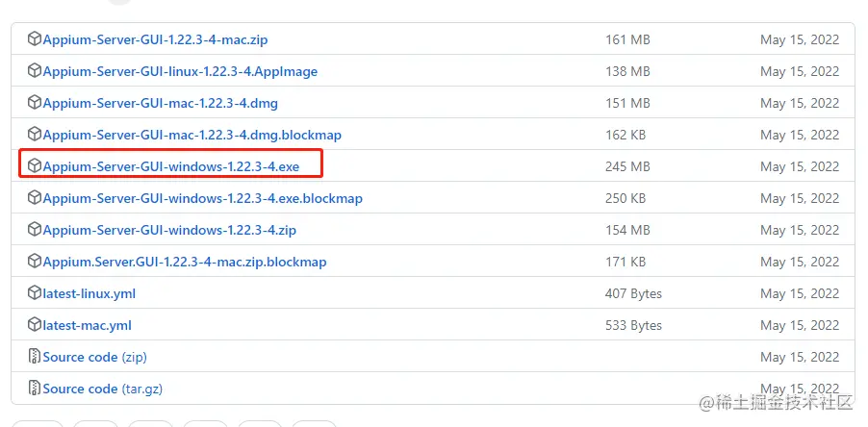Click package icon beside Appium-Server-GUI-mac-1.22.3-4.dmg link

coord(35,102)
